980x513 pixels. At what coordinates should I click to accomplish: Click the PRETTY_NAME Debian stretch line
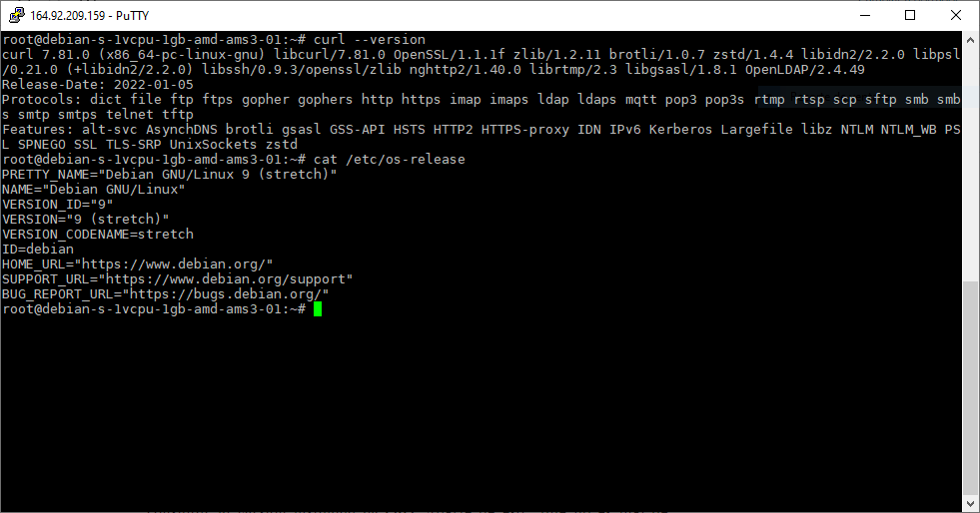pos(170,174)
